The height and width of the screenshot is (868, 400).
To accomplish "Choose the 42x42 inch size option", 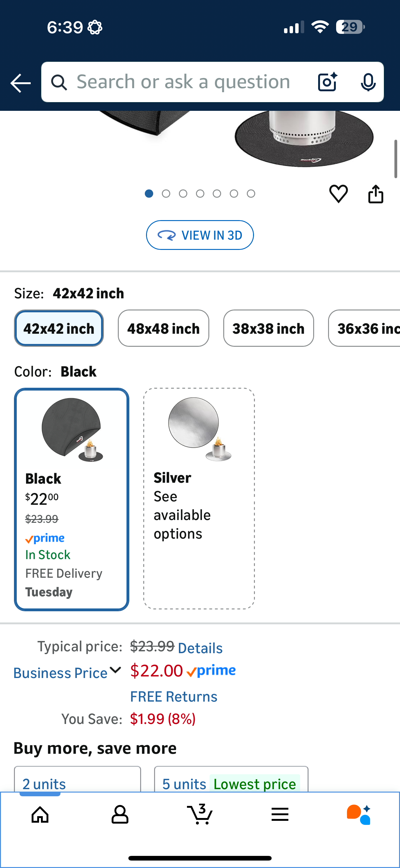I will pos(59,328).
